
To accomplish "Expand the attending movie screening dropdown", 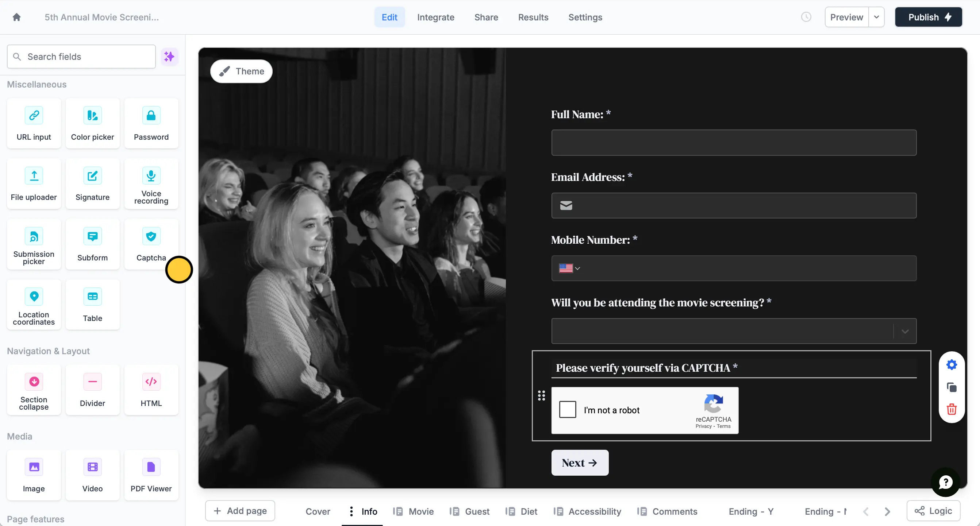I will point(734,331).
